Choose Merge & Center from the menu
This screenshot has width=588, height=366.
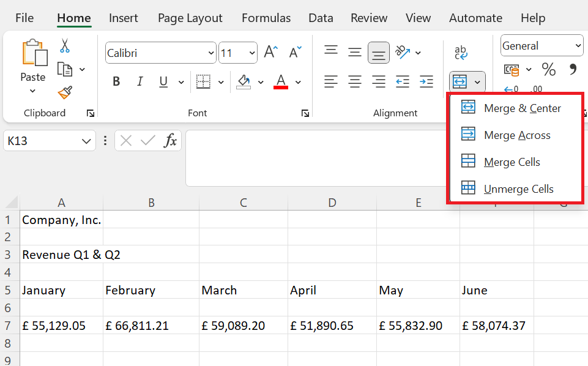click(x=522, y=108)
